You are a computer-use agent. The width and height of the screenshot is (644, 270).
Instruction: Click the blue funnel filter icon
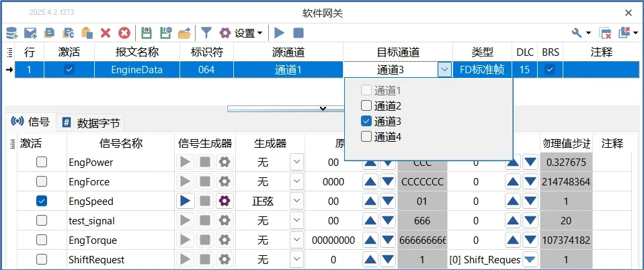point(206,32)
